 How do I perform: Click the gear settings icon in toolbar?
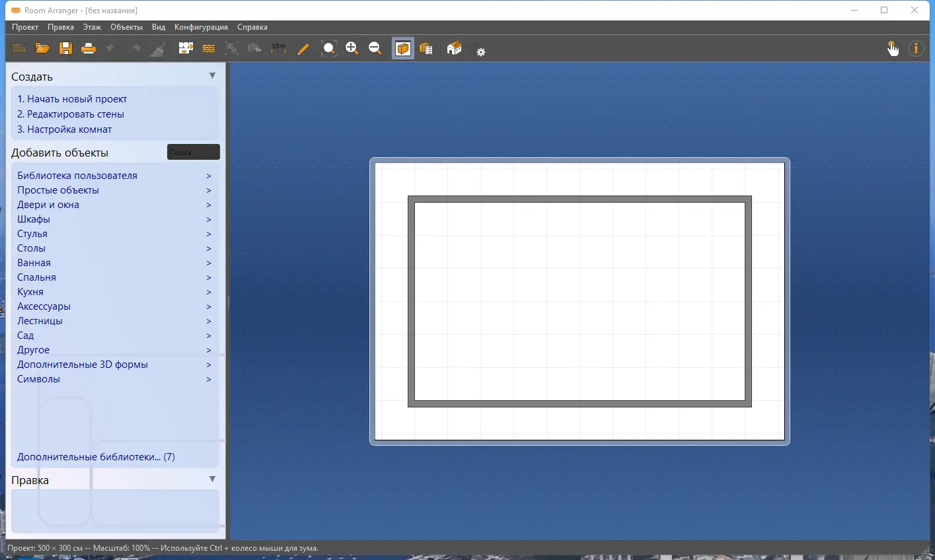coord(480,52)
